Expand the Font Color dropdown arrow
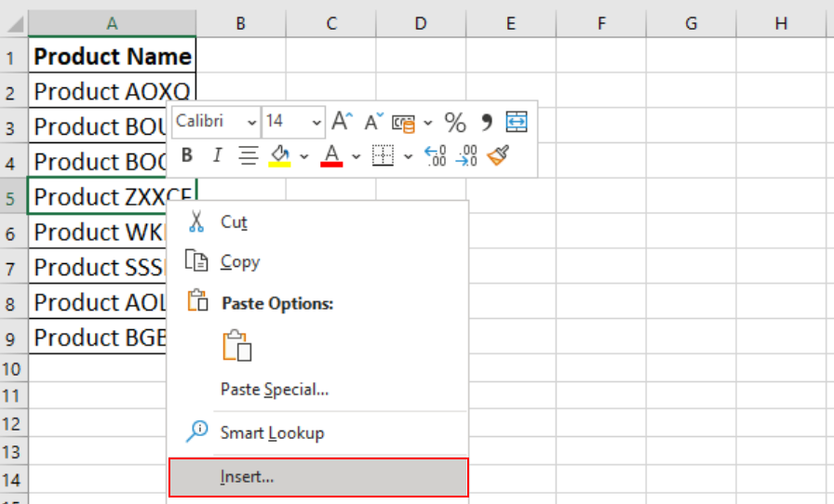The width and height of the screenshot is (834, 504). [x=356, y=156]
